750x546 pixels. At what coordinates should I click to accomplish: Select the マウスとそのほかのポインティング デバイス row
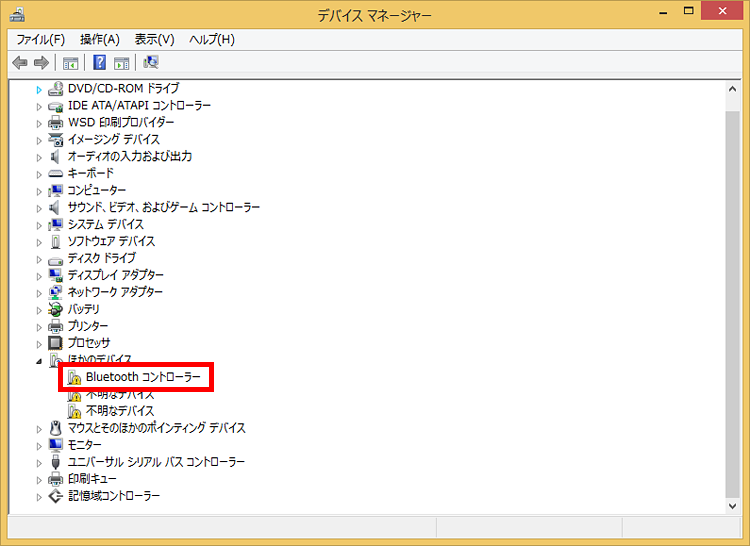click(x=156, y=428)
